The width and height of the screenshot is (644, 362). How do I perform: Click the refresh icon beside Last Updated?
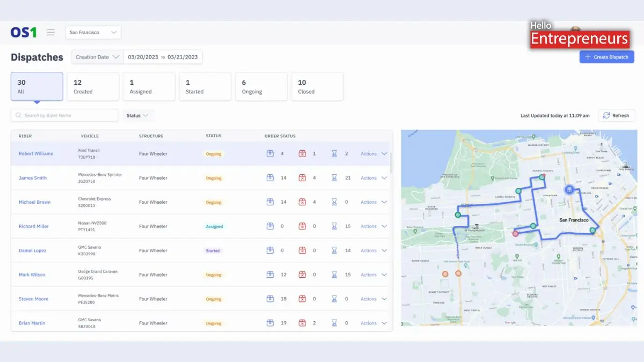606,115
